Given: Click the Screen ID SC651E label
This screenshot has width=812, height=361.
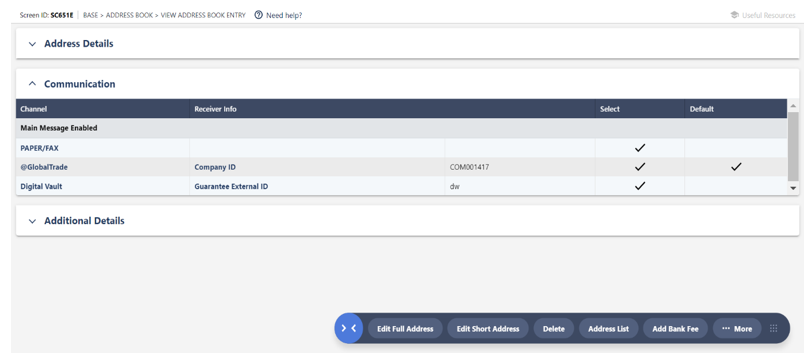Looking at the screenshot, I should (47, 15).
